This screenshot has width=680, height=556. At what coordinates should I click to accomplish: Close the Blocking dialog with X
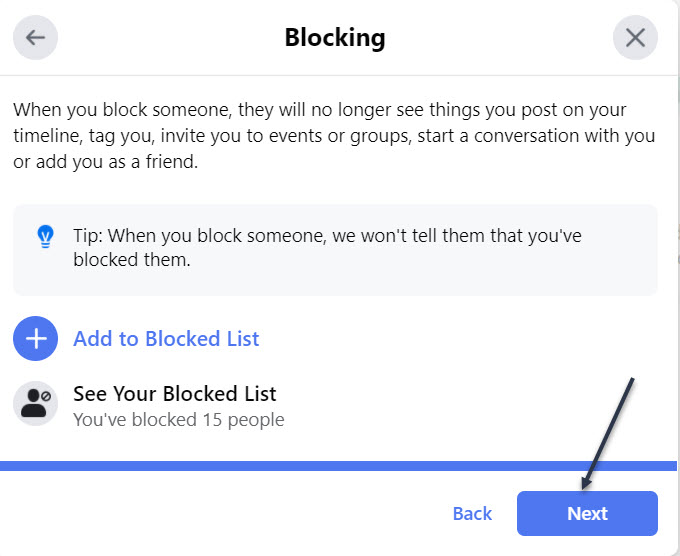pyautogui.click(x=635, y=38)
